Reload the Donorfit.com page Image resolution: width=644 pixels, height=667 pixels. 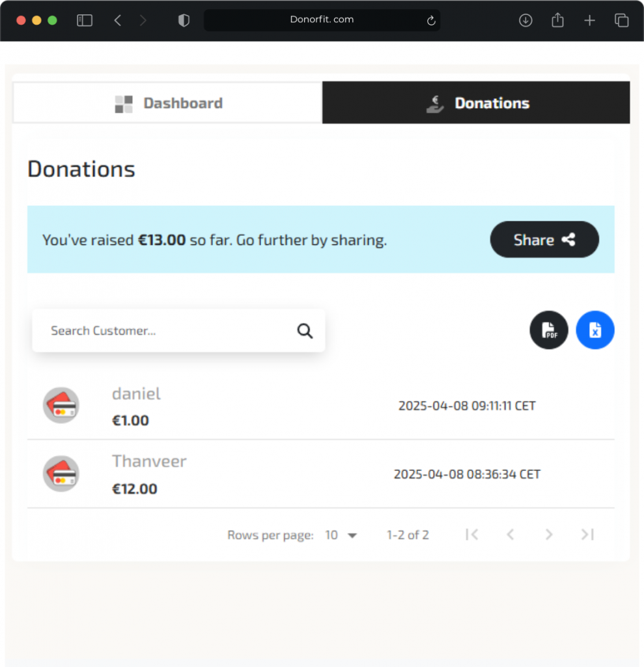431,21
